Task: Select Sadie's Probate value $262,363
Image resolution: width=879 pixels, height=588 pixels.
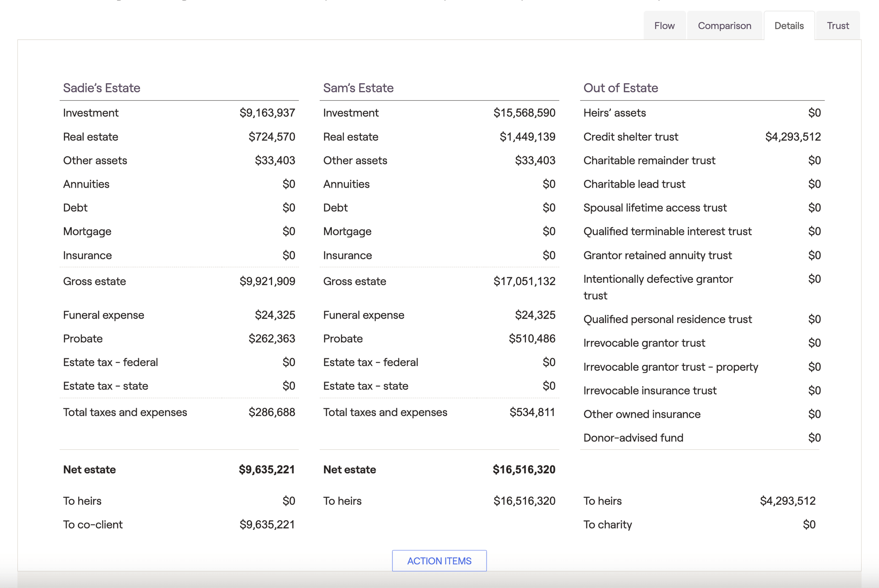Action: click(272, 339)
